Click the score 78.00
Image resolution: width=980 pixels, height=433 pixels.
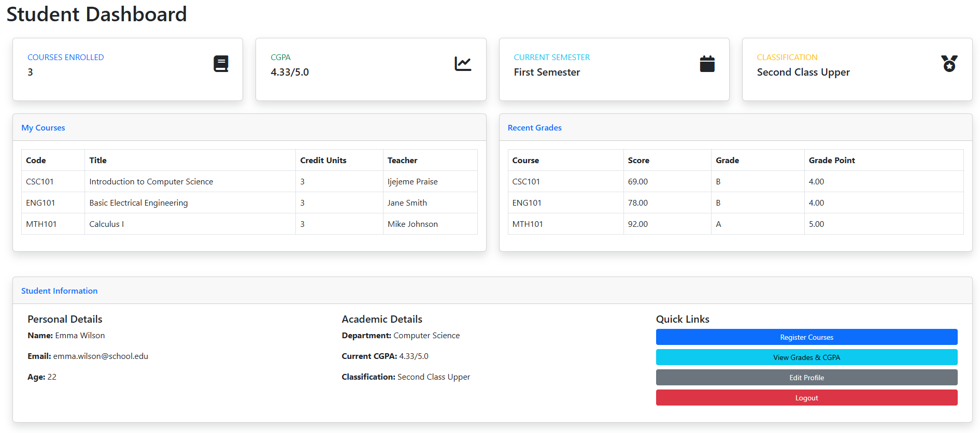pyautogui.click(x=637, y=203)
